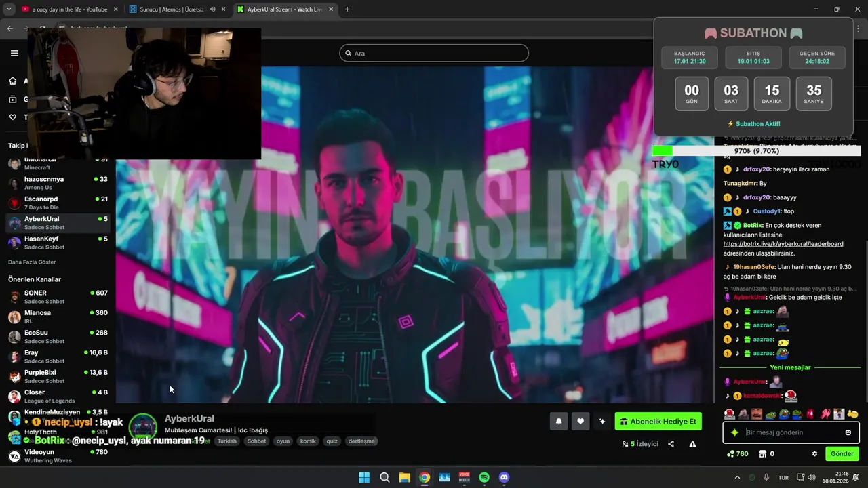Open Eray channel in recommended list
This screenshot has width=868, height=488.
pos(58,357)
